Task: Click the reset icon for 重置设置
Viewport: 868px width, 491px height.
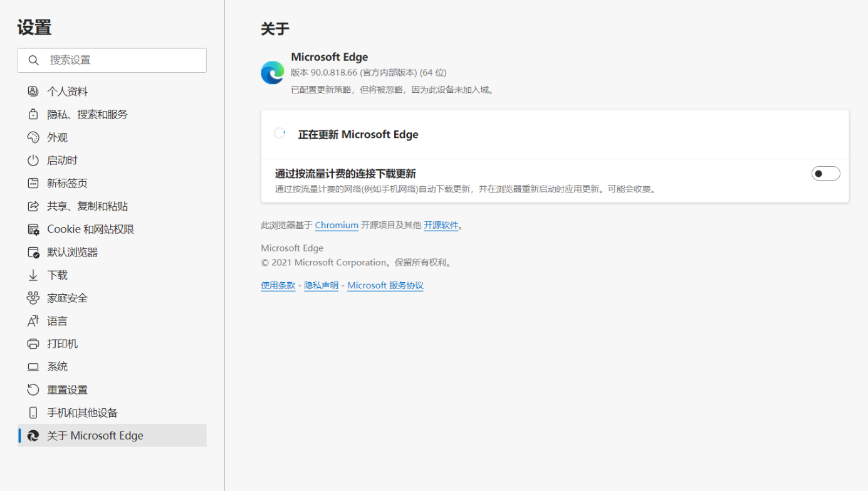Action: point(33,390)
